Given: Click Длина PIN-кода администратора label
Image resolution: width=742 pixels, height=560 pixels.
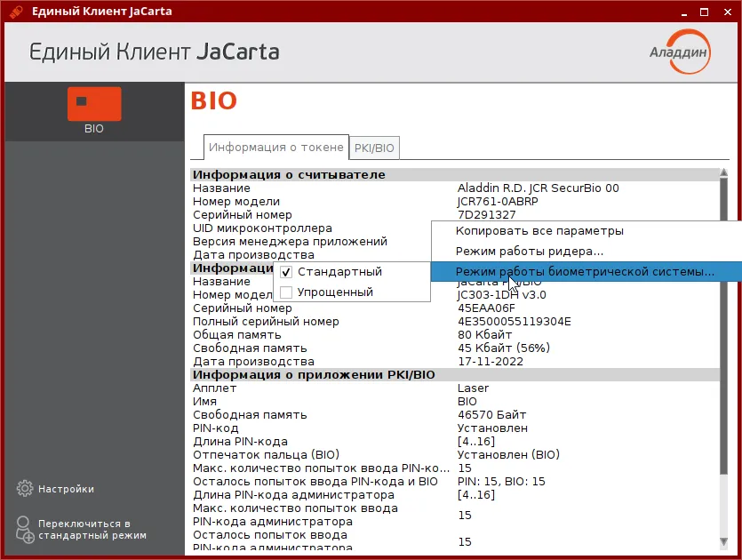Looking at the screenshot, I should click(293, 495).
